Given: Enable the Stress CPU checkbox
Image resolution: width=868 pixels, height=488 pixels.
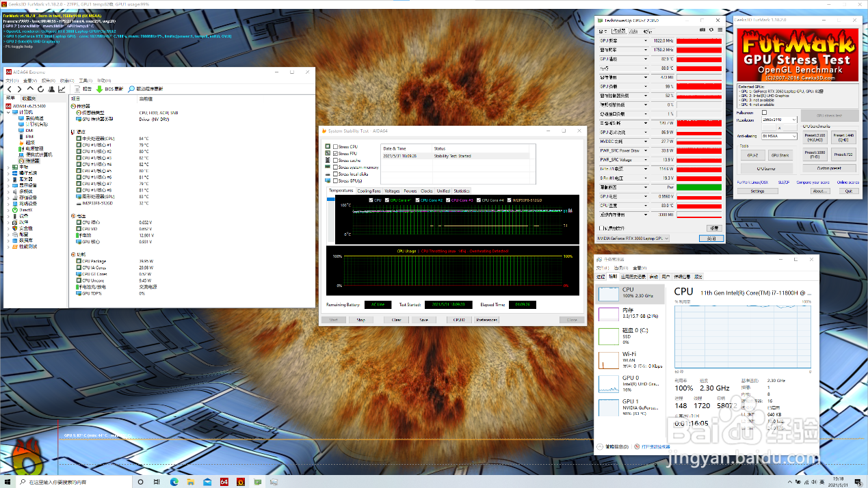Looking at the screenshot, I should [x=335, y=146].
